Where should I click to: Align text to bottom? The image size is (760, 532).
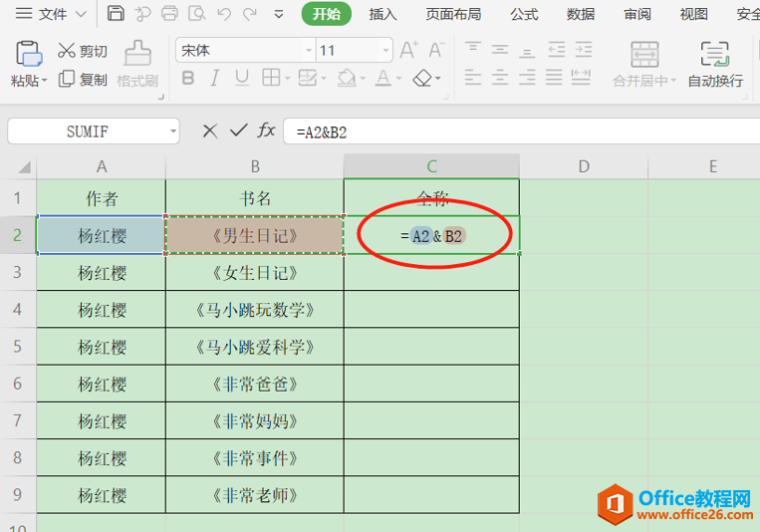pos(527,51)
